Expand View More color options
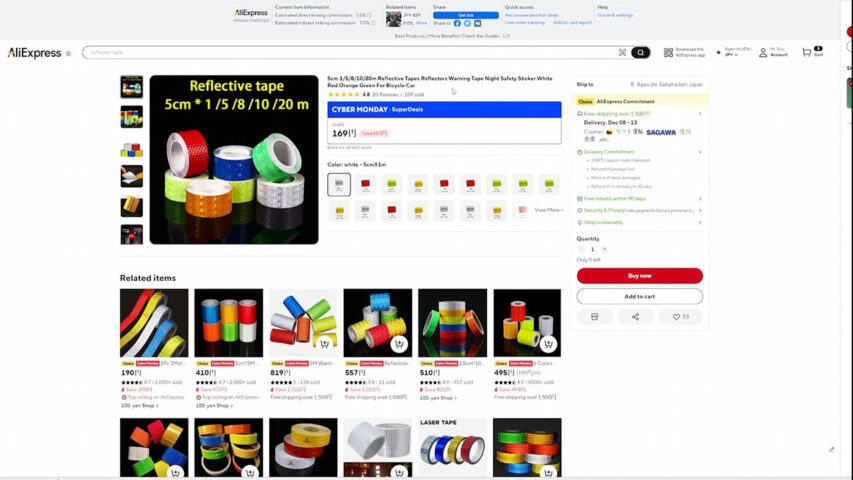The image size is (853, 480). pyautogui.click(x=549, y=210)
